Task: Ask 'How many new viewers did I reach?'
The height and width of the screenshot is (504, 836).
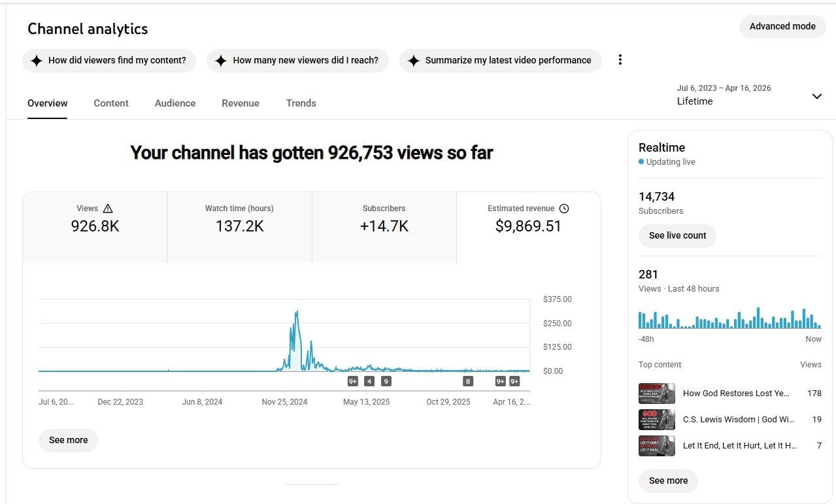Action: point(297,61)
